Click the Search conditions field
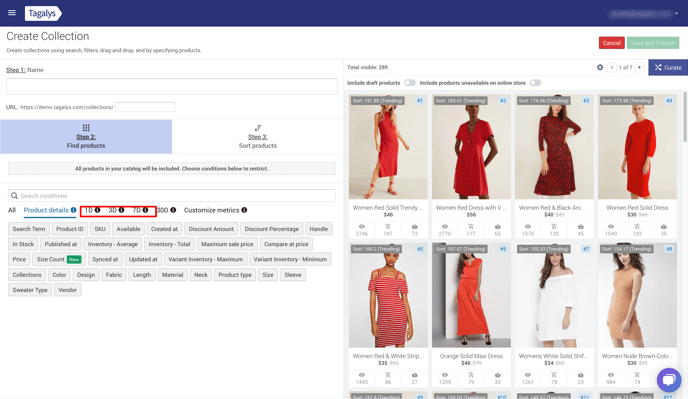The height and width of the screenshot is (399, 688). 172,195
